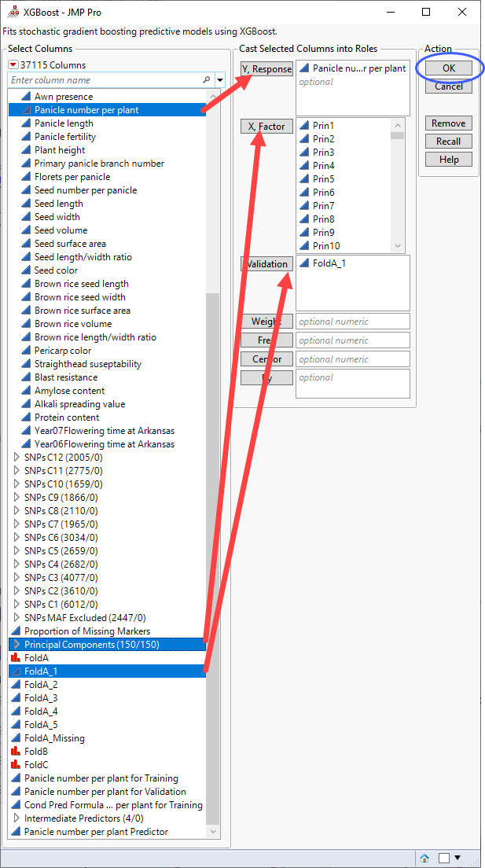
Task: Expand the SNPs C10 (1659/0) group
Action: (16, 484)
